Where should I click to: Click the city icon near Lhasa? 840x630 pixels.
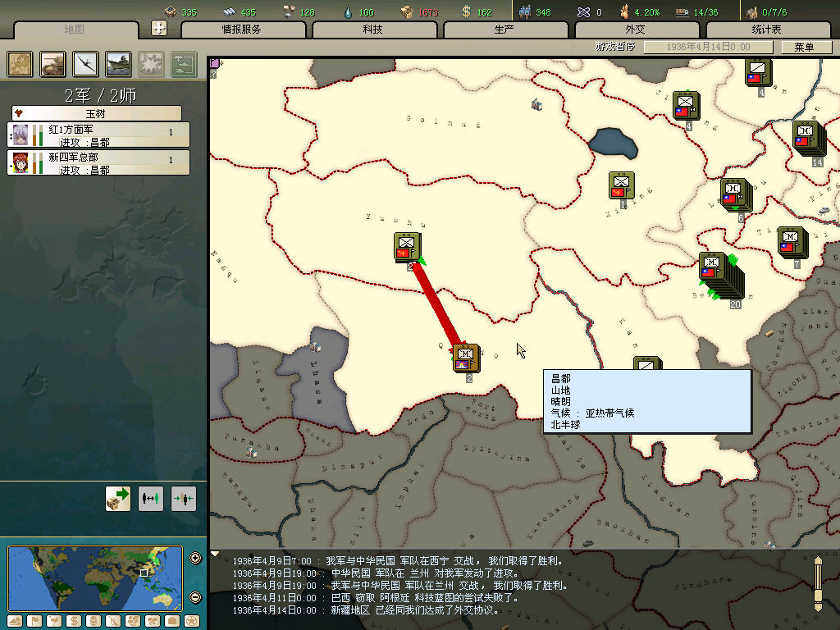click(316, 347)
